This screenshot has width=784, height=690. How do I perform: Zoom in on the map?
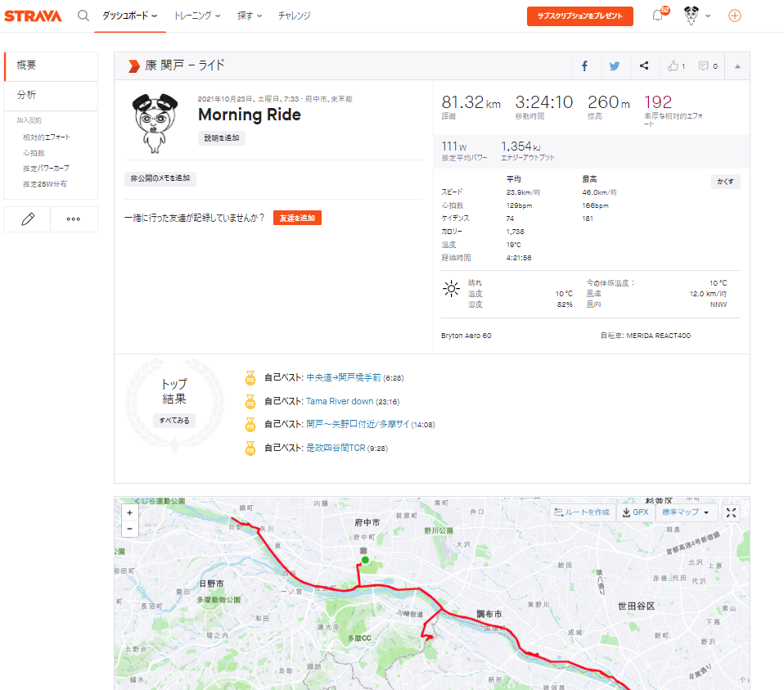tap(130, 512)
